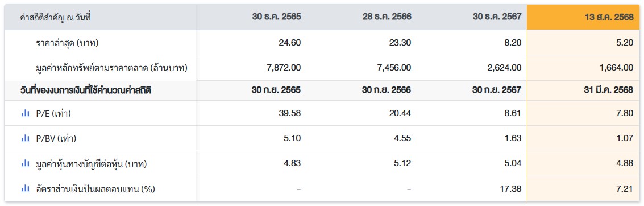The image size is (644, 206).
Task: Click the dividend yield value 17.38
Action: [x=510, y=189]
